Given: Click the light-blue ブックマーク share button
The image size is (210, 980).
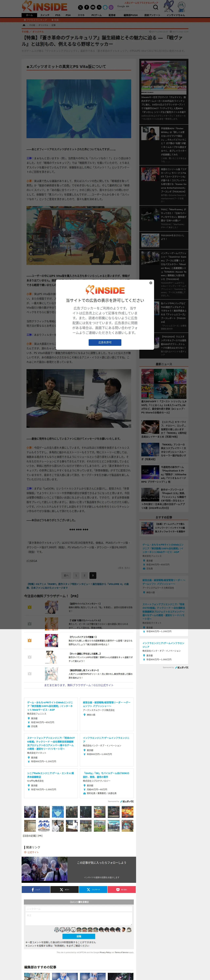Looking at the screenshot, I should coord(93,890).
